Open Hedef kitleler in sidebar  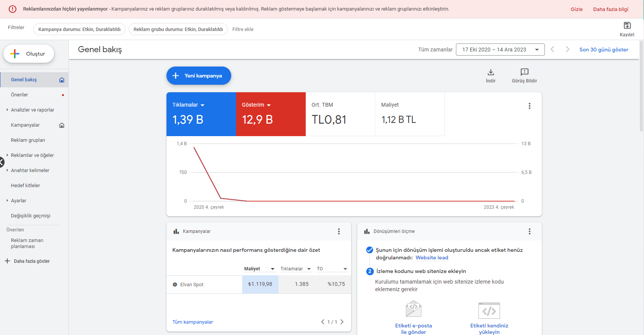(x=34, y=186)
